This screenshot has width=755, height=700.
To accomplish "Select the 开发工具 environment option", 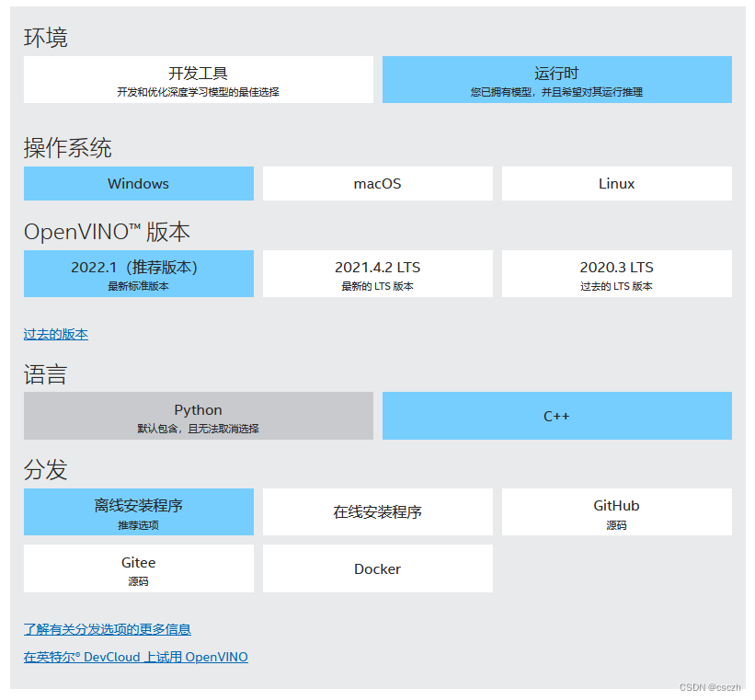I will [199, 79].
